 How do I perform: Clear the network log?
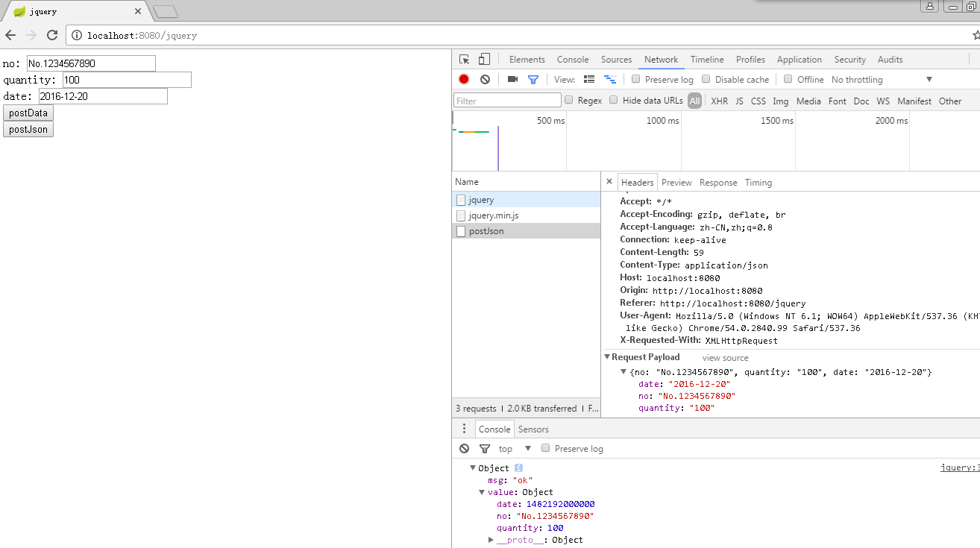(x=485, y=79)
